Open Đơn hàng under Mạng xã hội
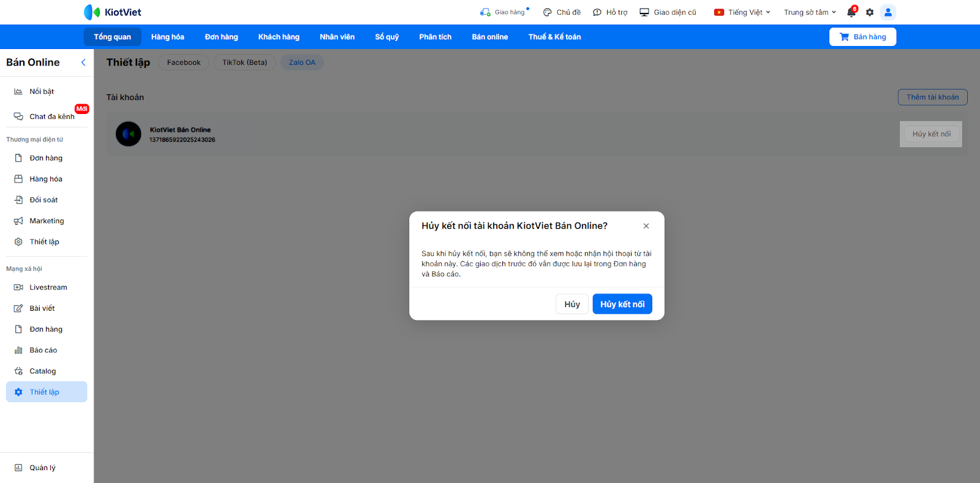This screenshot has width=980, height=483. tap(47, 329)
